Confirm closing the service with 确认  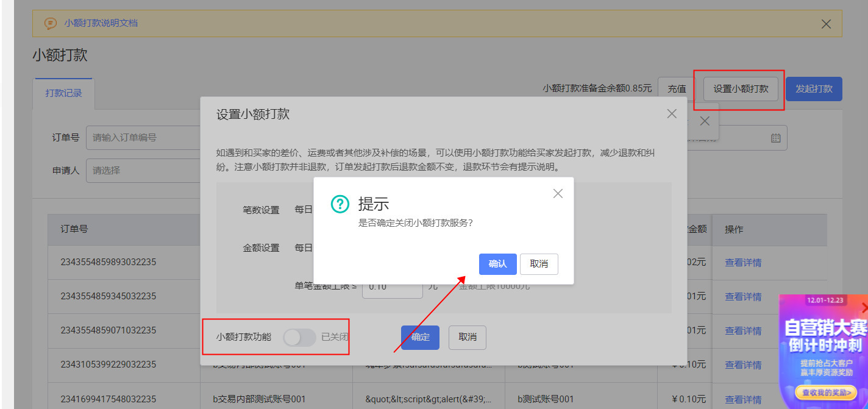497,264
